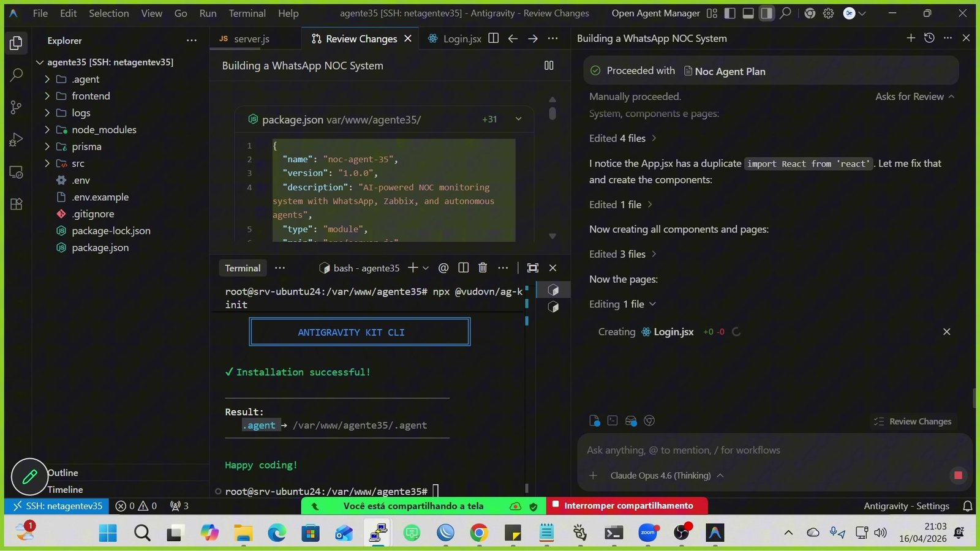Open editor more actions ellipsis menu
This screenshot has width=980, height=551.
click(553, 39)
